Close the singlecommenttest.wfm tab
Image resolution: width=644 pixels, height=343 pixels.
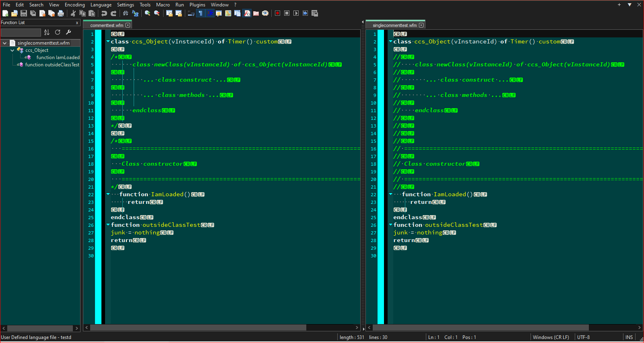pos(421,25)
